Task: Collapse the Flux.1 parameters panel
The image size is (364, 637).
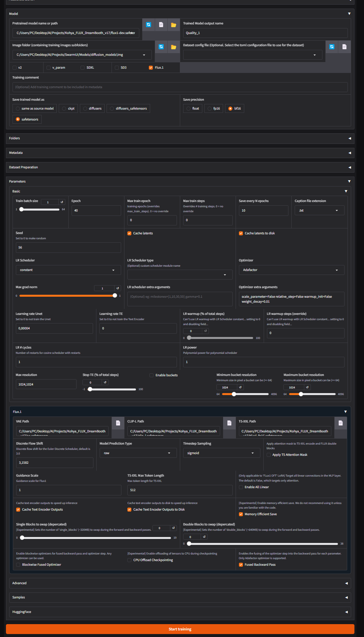Action: [x=346, y=412]
